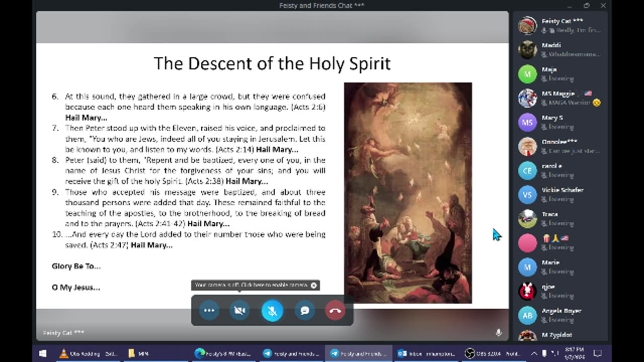Switch to Outlook Inbox taskbar item
Image resolution: width=644 pixels, height=362 pixels.
tap(426, 353)
